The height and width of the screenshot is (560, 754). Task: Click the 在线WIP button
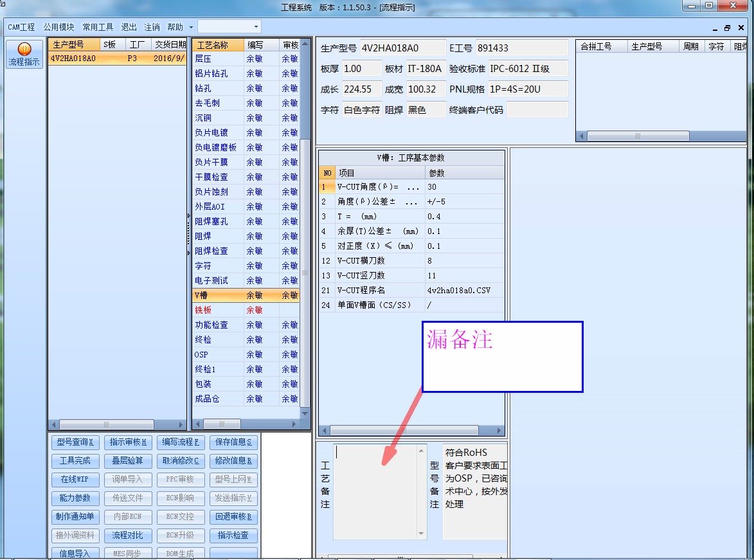tap(75, 480)
